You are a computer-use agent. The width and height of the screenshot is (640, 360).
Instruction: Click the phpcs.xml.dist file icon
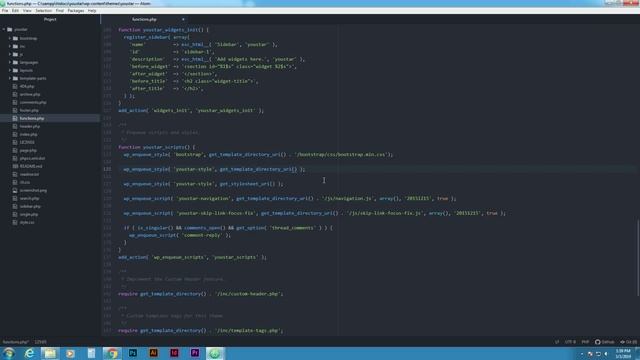point(15,158)
